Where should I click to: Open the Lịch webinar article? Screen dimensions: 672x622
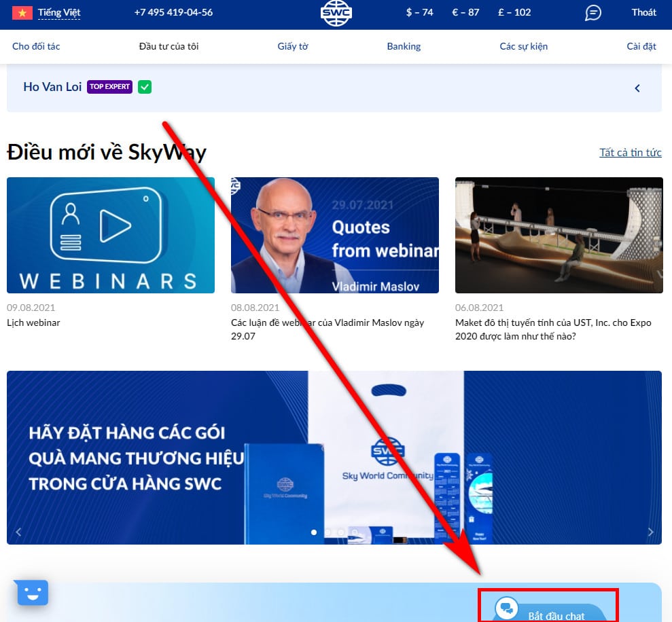(33, 323)
